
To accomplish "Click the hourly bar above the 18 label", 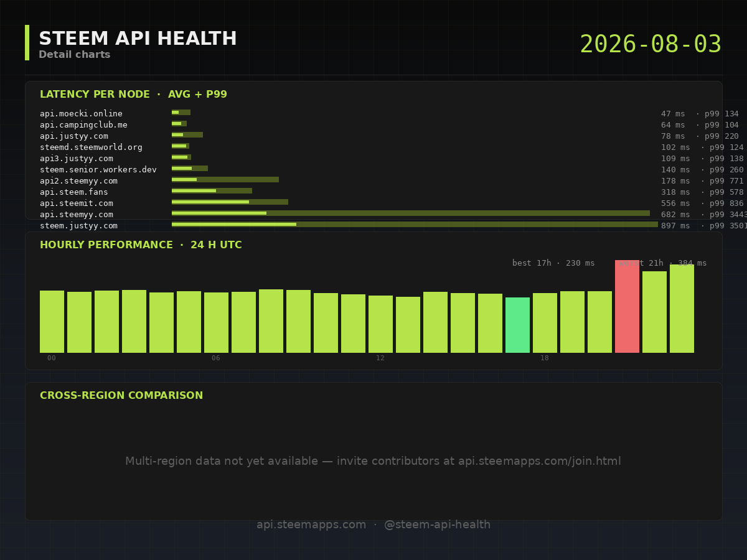I will (x=545, y=323).
